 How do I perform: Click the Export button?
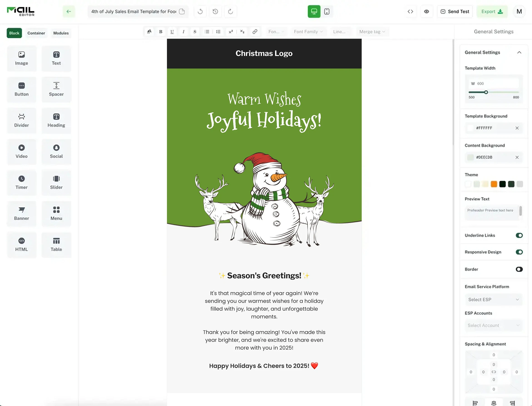click(x=492, y=11)
